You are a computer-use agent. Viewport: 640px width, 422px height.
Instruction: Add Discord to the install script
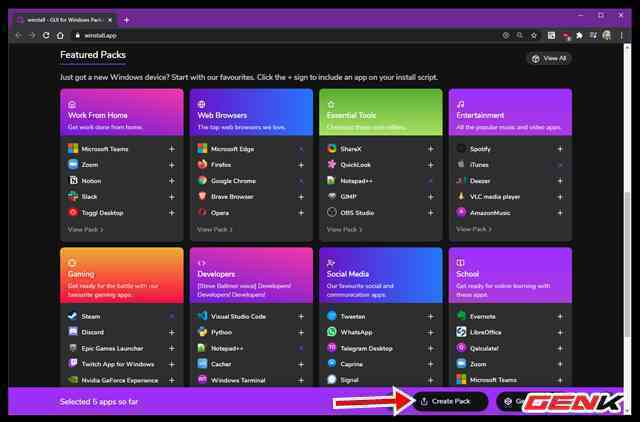click(x=172, y=333)
